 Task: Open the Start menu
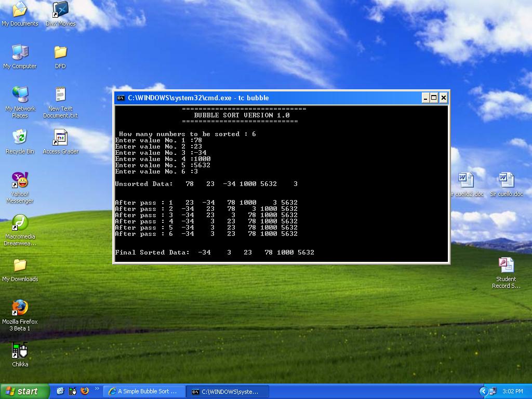[24, 391]
